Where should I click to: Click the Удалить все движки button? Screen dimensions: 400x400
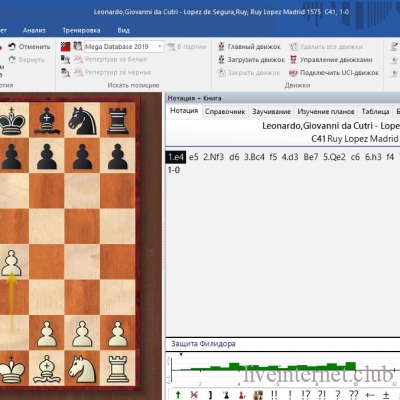click(326, 47)
